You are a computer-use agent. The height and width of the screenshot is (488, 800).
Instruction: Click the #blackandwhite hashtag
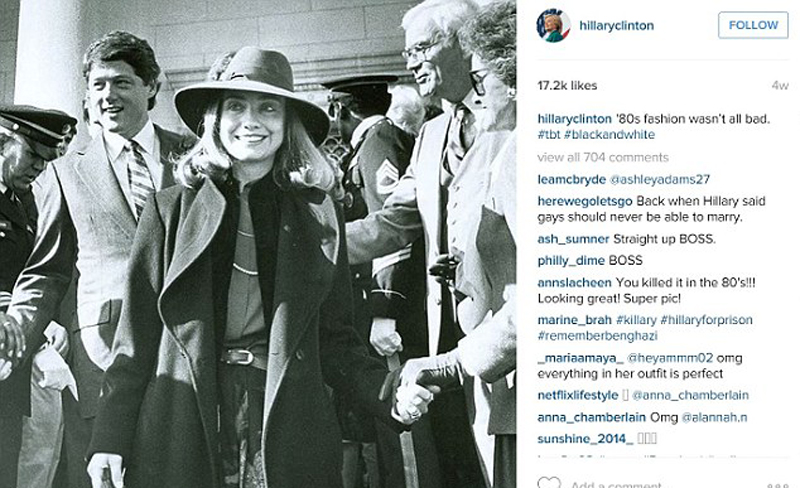click(609, 135)
